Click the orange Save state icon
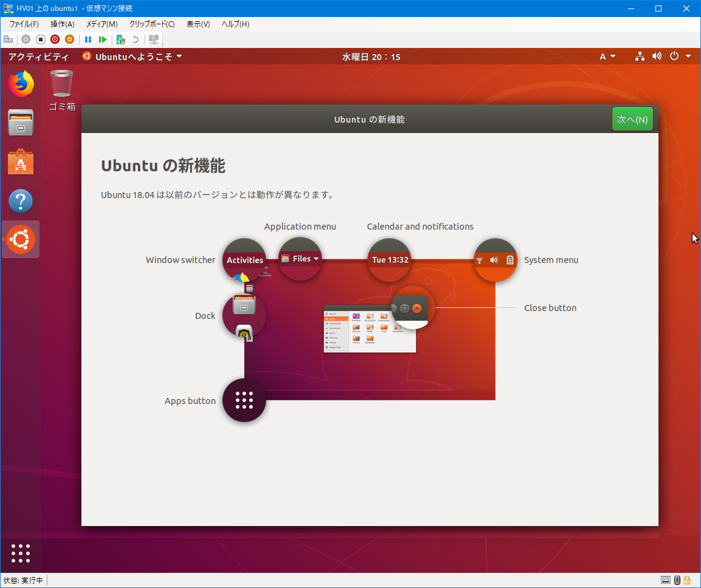 (x=69, y=39)
